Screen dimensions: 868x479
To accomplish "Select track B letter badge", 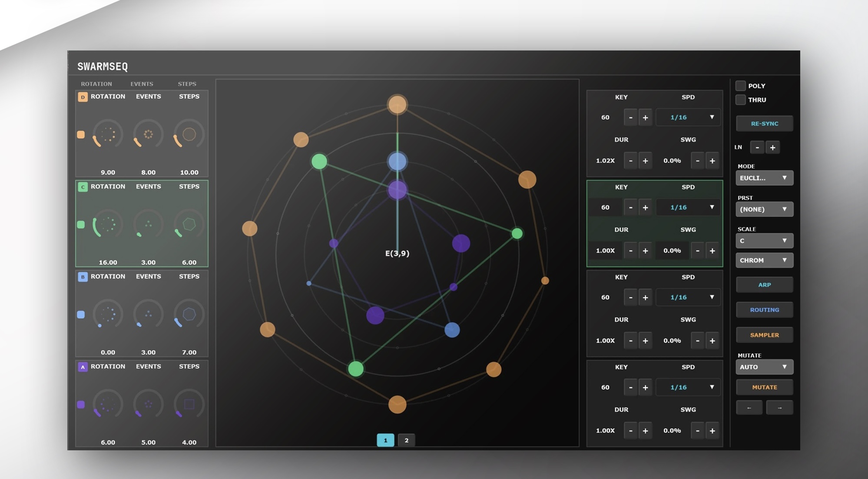I will 83,277.
